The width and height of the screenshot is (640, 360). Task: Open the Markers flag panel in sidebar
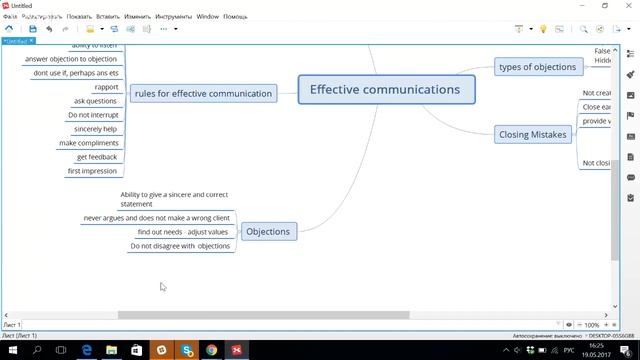(x=631, y=116)
